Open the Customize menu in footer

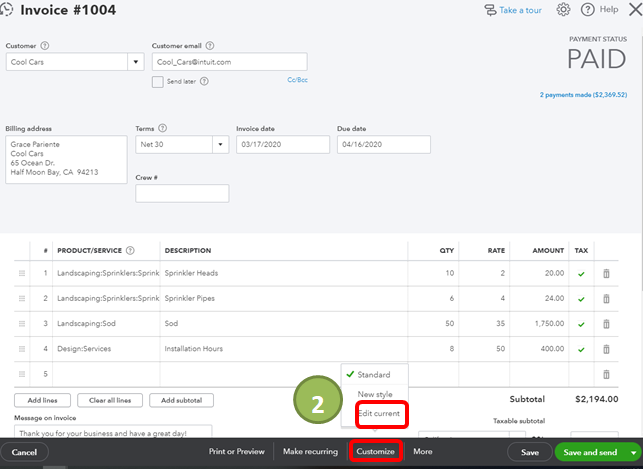click(375, 451)
